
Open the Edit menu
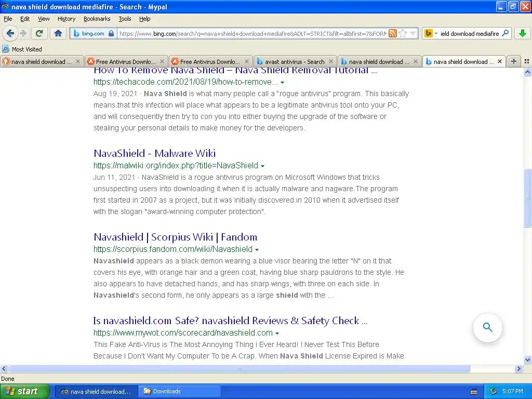(x=25, y=19)
